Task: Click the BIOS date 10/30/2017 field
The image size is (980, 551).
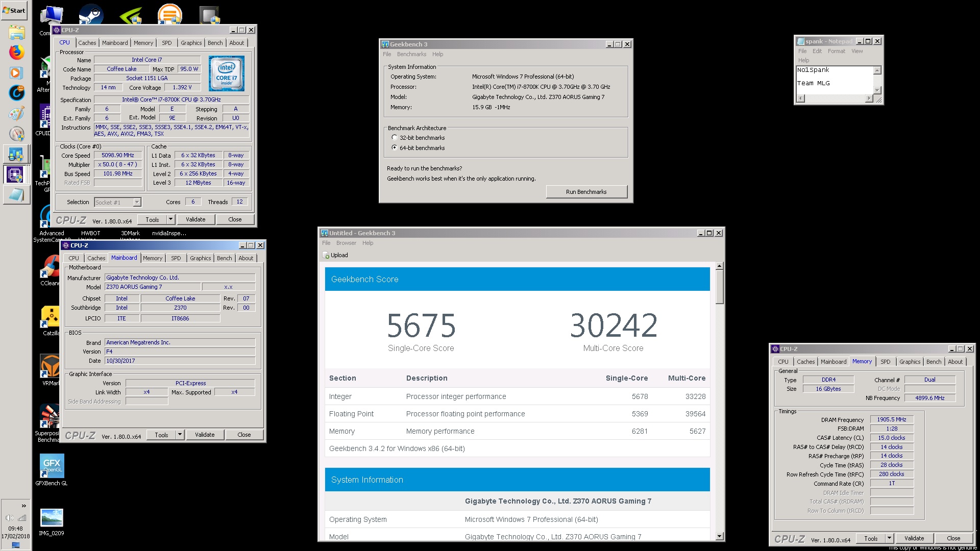Action: pyautogui.click(x=180, y=361)
